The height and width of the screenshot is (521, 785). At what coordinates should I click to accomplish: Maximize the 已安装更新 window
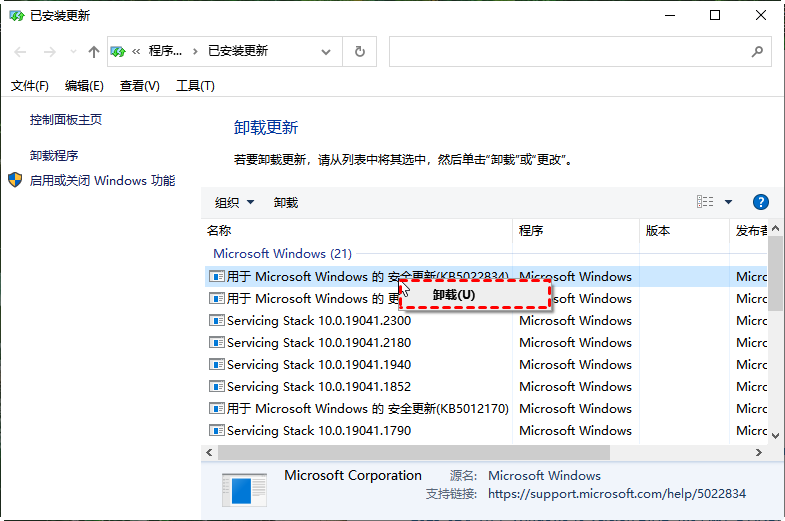tap(715, 16)
